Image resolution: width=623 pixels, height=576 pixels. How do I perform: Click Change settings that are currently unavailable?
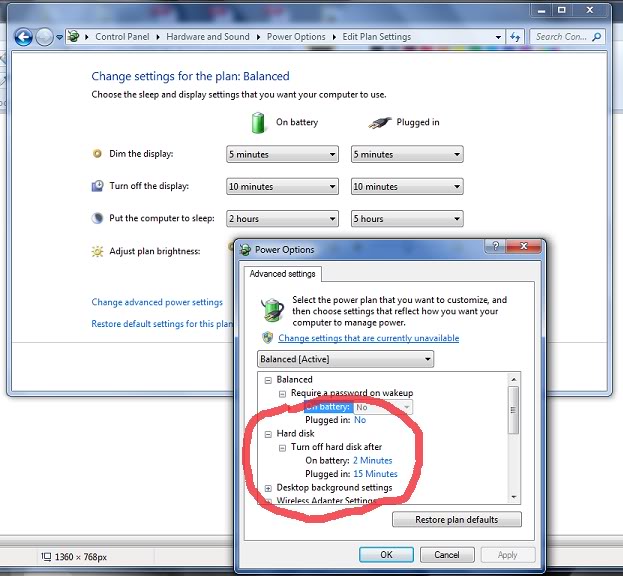(368, 338)
